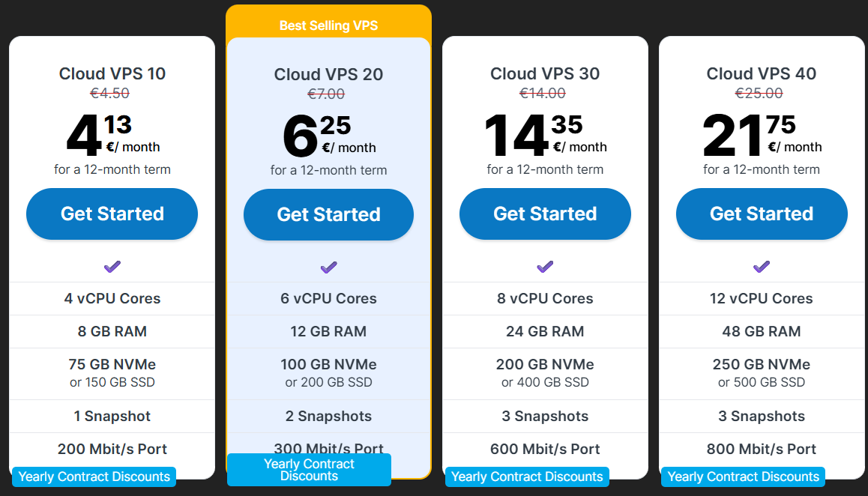This screenshot has width=868, height=496.
Task: View Yearly Contract Discounts for VPS 40
Action: (x=743, y=477)
